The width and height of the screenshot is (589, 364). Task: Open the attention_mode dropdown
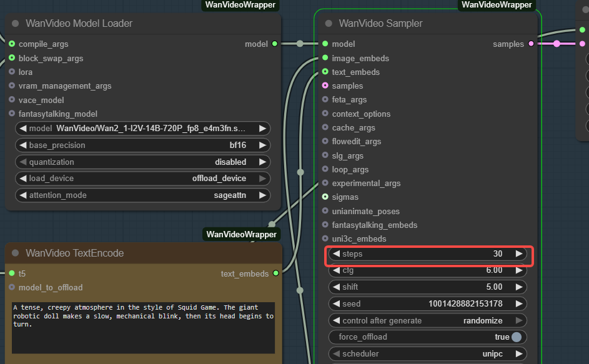click(x=143, y=195)
